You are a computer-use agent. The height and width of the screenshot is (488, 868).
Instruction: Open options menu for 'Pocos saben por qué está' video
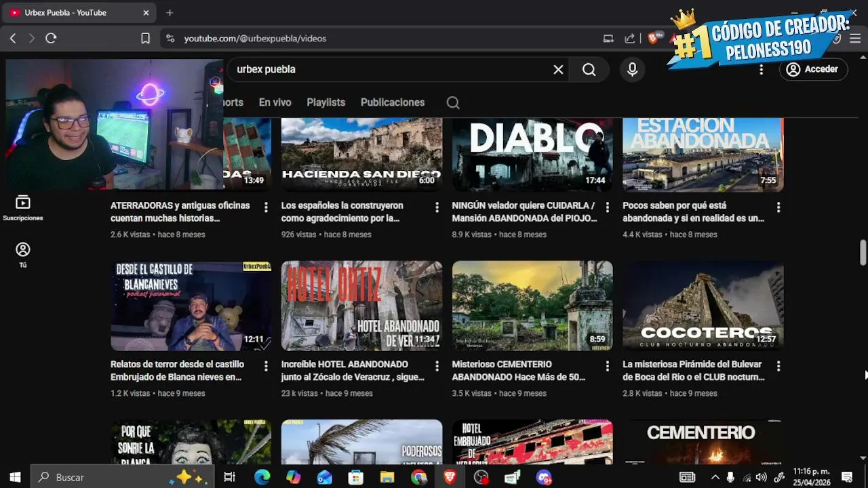pos(778,207)
